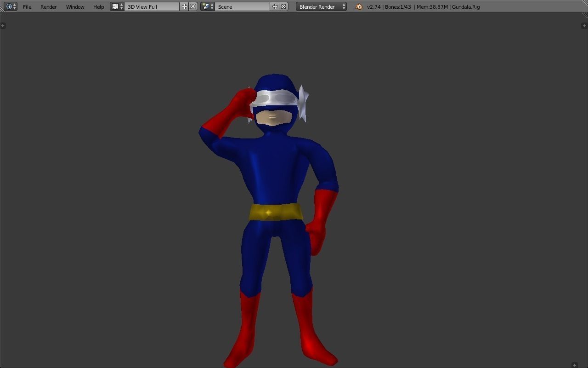
Task: Click the top-right region expand plus icon
Action: (x=584, y=25)
